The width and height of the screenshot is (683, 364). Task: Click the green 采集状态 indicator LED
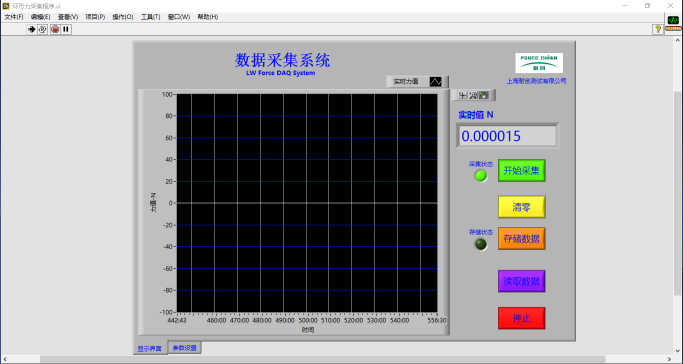481,175
